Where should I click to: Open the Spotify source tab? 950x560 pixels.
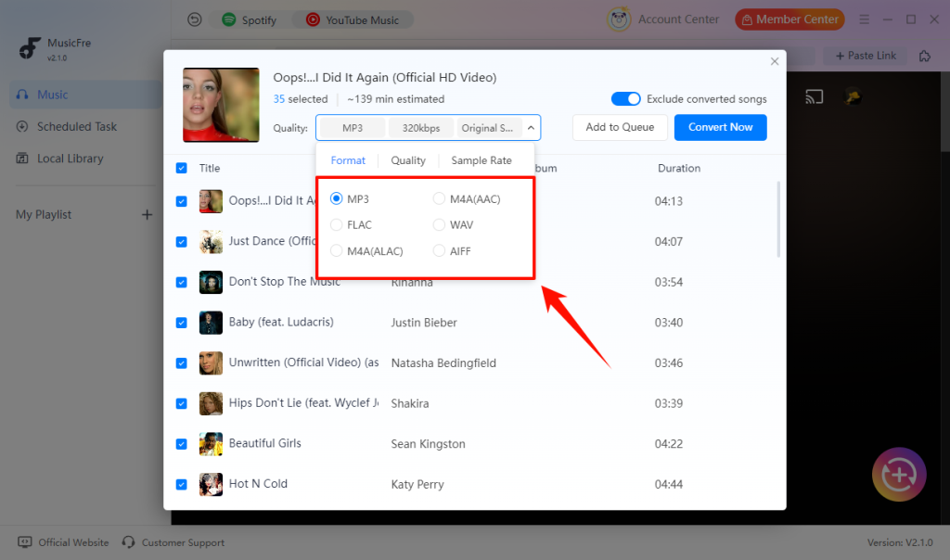pos(249,20)
